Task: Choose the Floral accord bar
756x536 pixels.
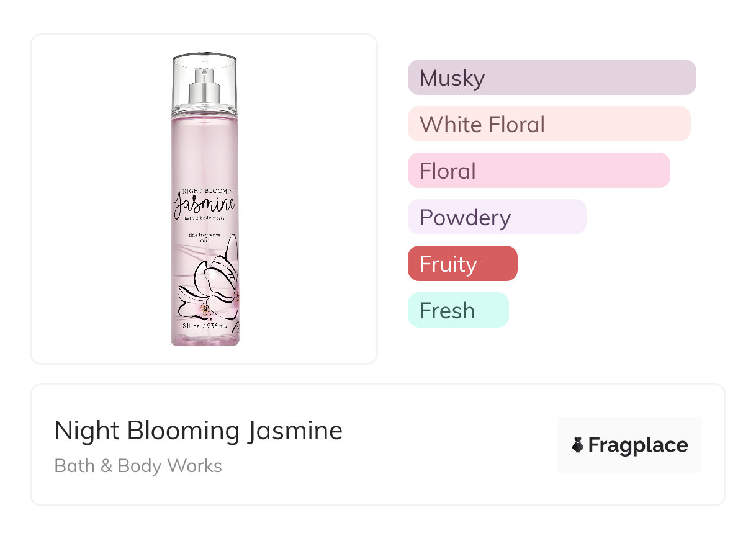Action: 538,171
